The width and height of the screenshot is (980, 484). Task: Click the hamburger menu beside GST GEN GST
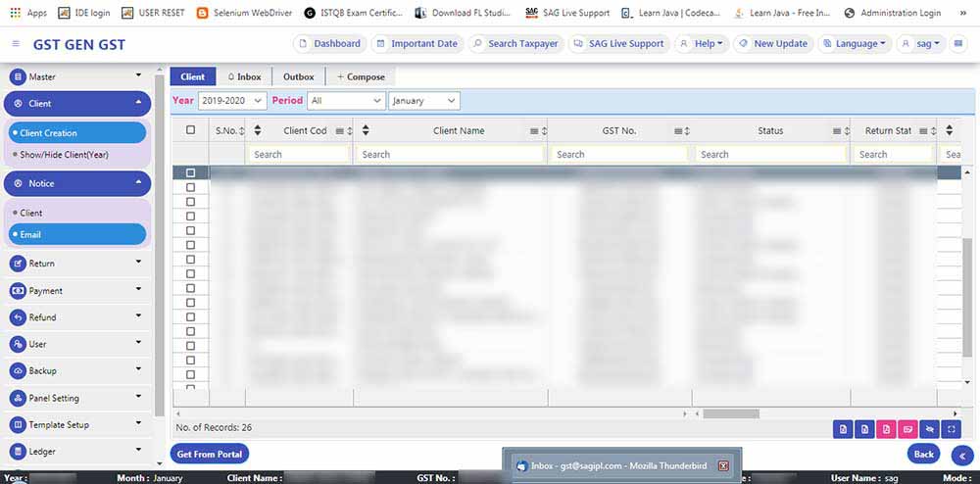pos(16,45)
